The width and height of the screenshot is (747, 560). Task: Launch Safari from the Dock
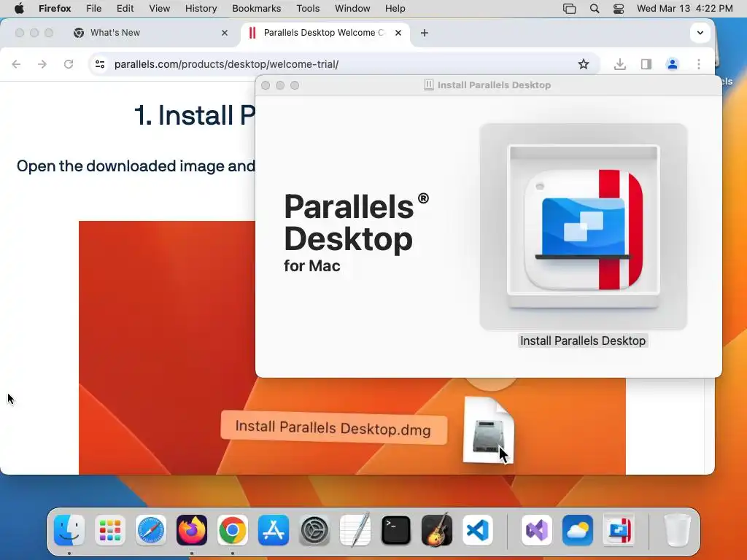click(151, 530)
